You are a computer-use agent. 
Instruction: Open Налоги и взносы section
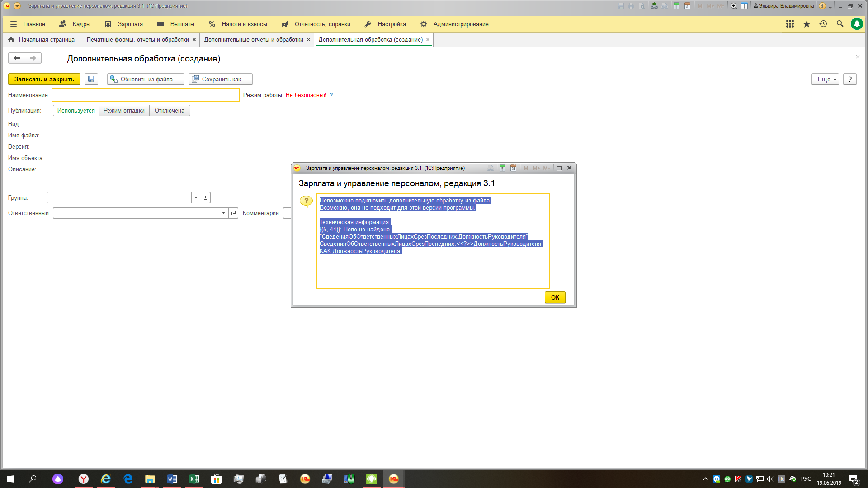click(x=238, y=24)
